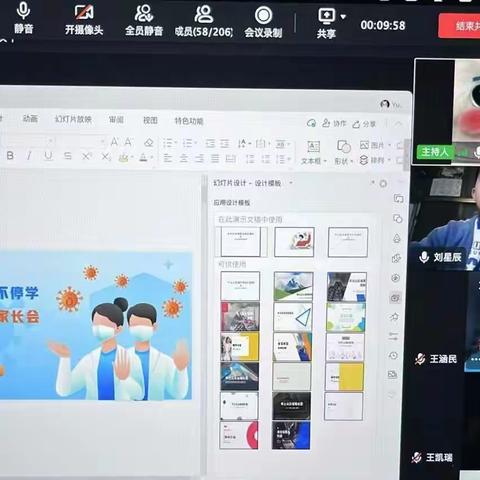
Task: Select the mountain landscape template thumbnail
Action: (293, 286)
